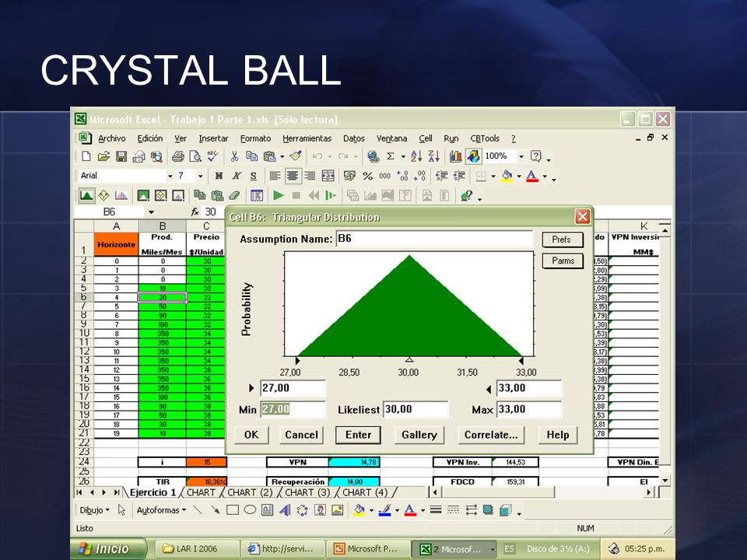Open the Run menu

(451, 138)
